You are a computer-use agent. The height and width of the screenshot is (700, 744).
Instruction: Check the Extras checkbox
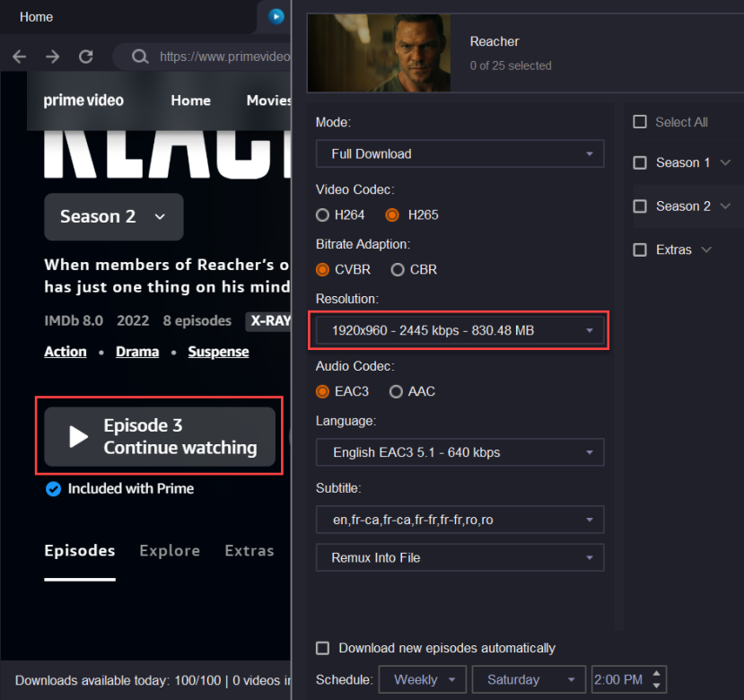point(640,249)
